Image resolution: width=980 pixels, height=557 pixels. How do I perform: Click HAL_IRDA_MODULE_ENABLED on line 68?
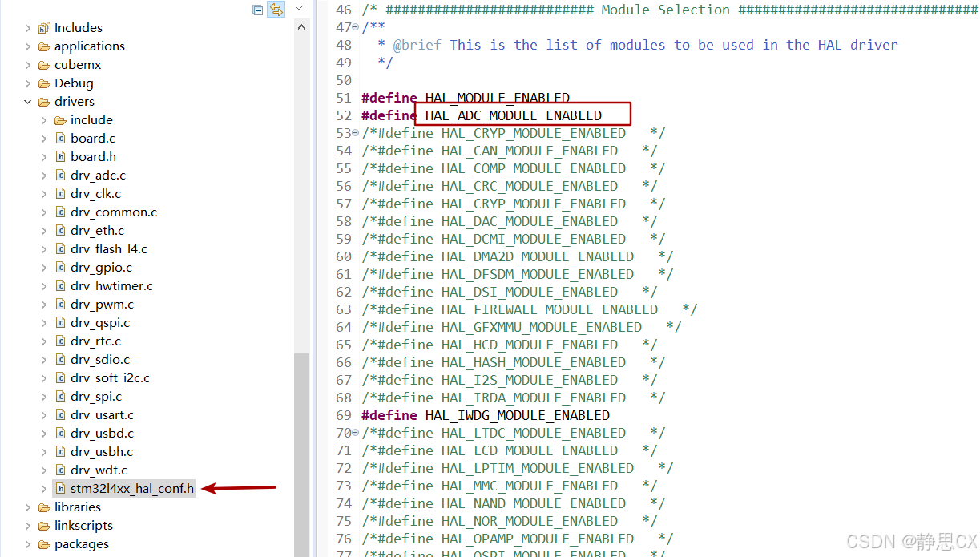[533, 398]
